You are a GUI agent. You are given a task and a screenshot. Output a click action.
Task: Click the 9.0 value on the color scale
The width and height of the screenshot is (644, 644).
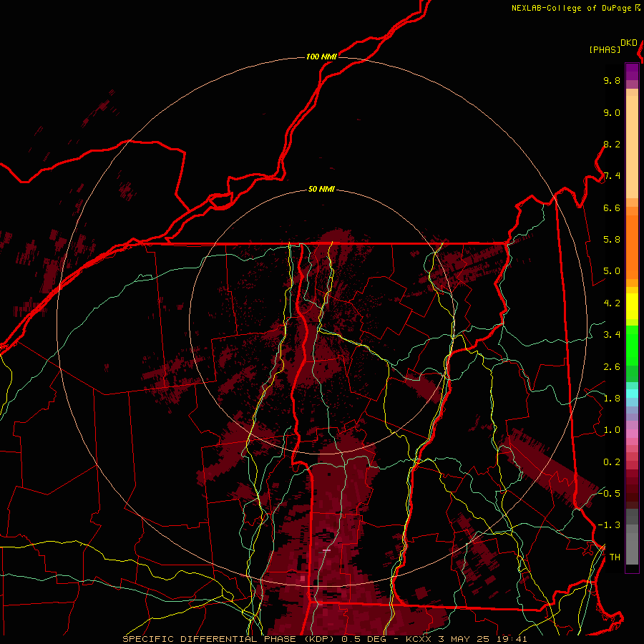[612, 113]
